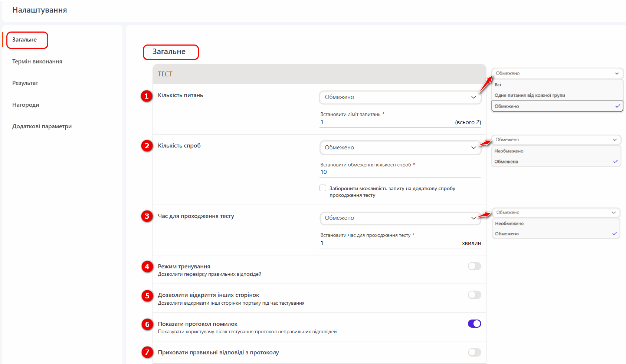This screenshot has width=626, height=364.
Task: Click red number 5 marker badge
Action: pos(147,296)
